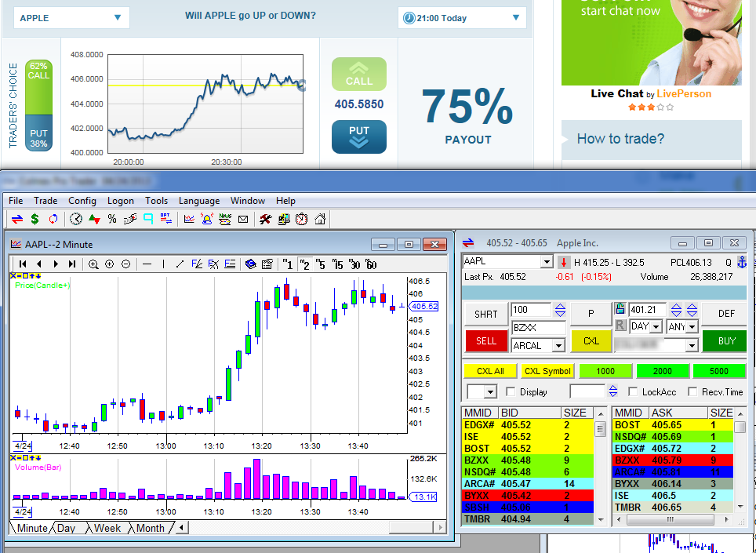Open the small dropdown left of Display
Screen dimensions: 756x553
coord(490,392)
